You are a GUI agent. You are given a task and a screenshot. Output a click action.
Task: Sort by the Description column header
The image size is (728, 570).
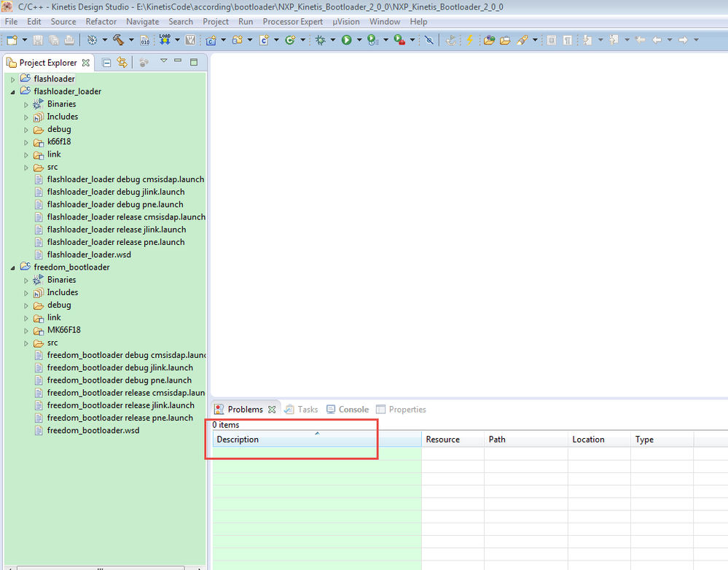(317, 440)
